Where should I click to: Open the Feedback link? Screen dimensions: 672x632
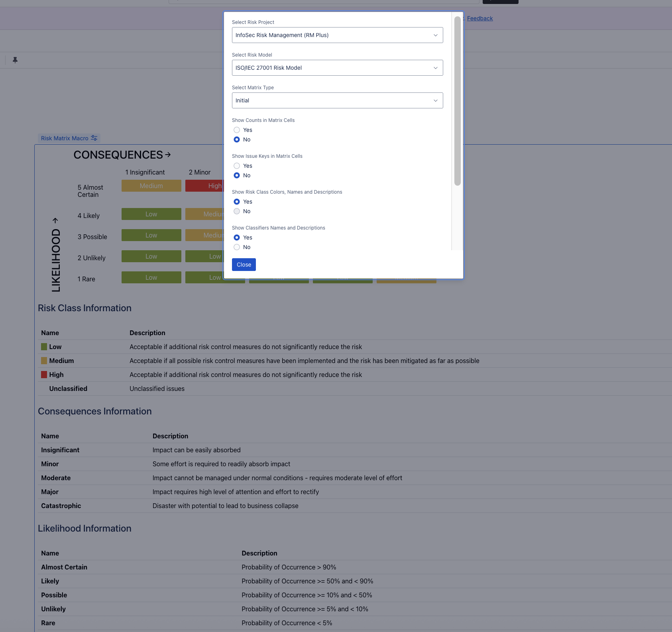click(x=480, y=18)
